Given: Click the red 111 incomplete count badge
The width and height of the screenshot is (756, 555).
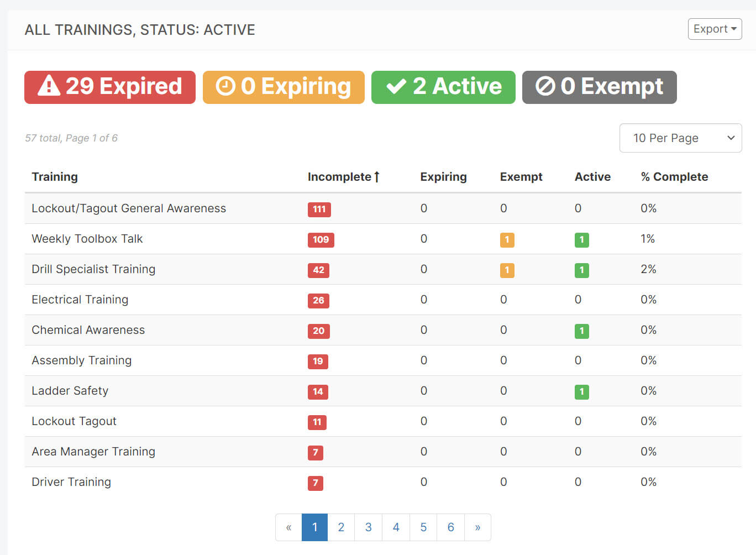Looking at the screenshot, I should [319, 210].
